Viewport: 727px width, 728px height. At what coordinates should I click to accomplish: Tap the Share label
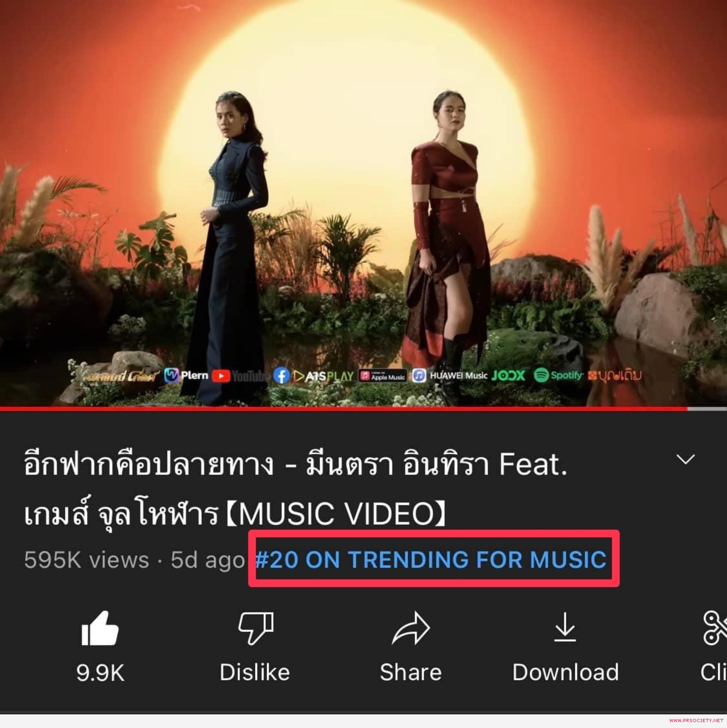411,673
